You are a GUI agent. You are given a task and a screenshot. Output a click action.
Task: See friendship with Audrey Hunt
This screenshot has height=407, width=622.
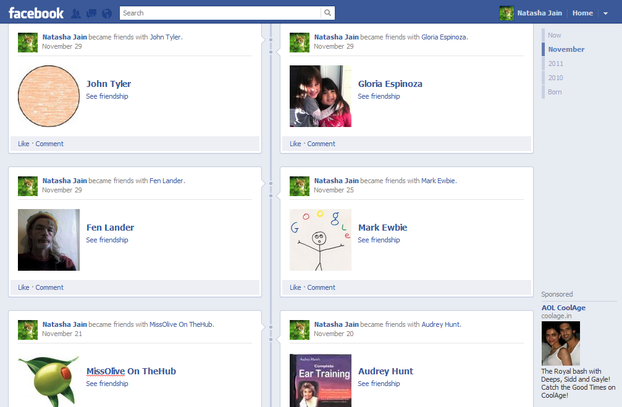coord(379,384)
